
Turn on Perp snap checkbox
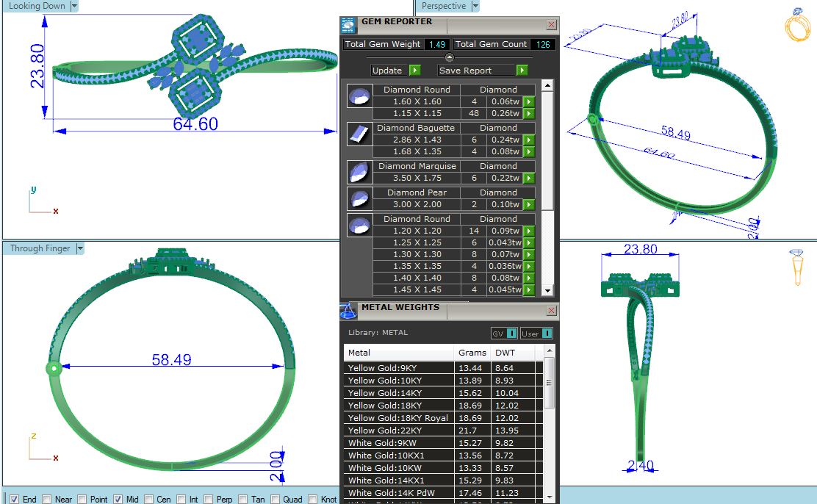coord(209,500)
